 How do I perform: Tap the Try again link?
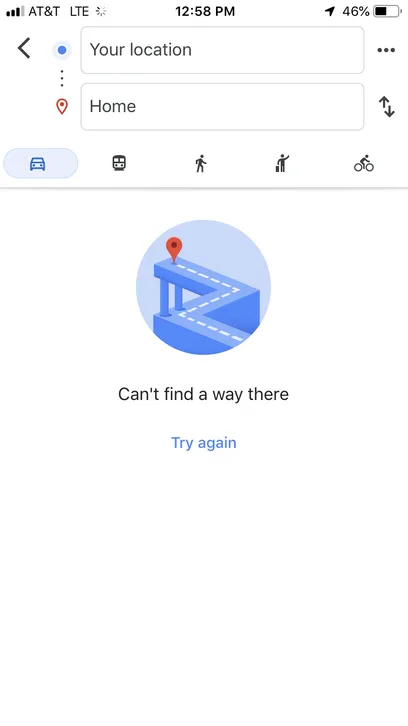click(204, 443)
